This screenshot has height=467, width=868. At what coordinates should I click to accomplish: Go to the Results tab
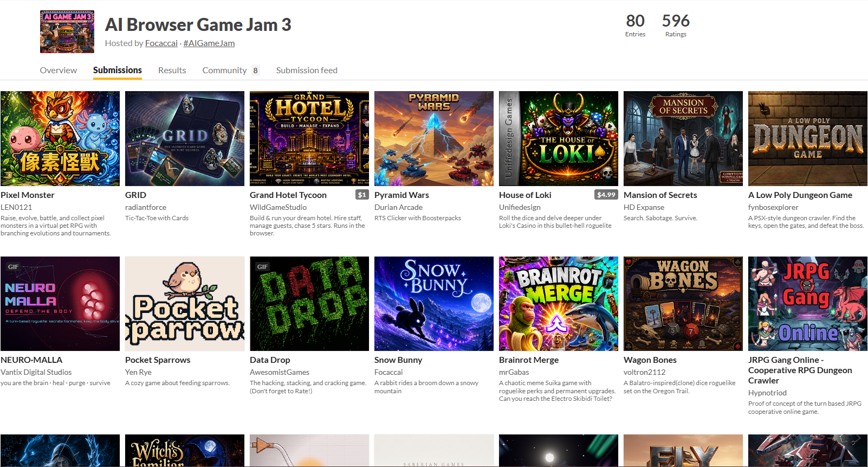172,71
